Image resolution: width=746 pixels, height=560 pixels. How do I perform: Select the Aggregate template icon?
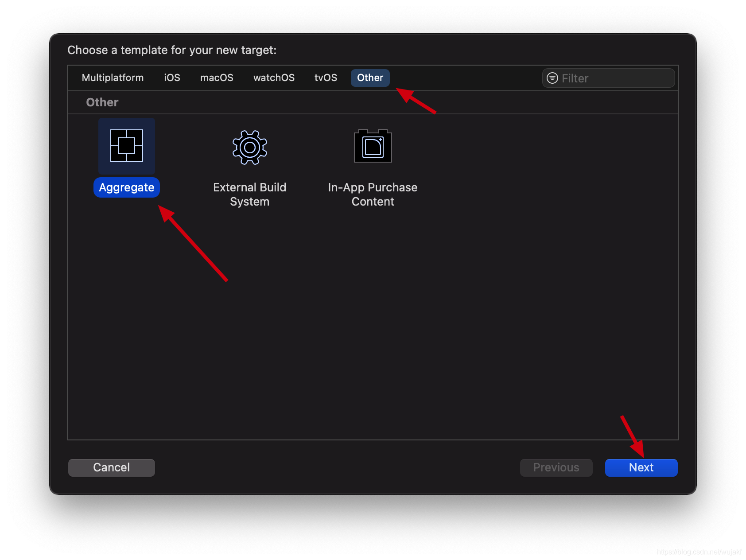(127, 146)
